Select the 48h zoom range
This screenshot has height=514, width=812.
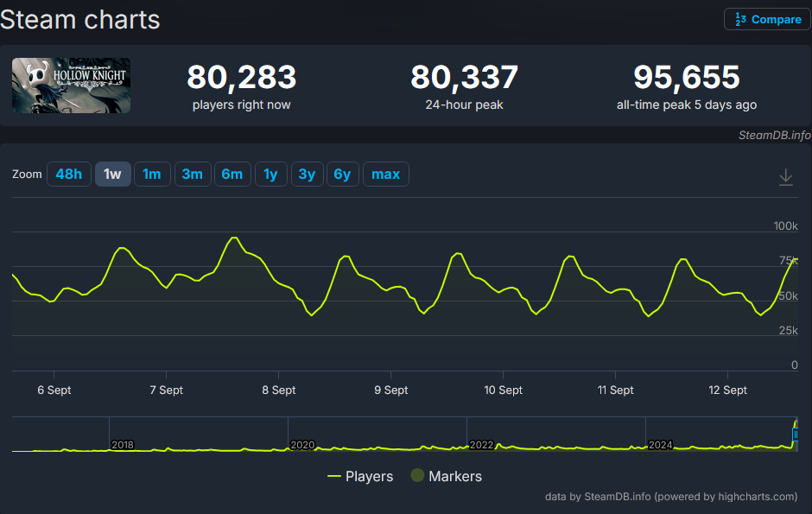click(68, 175)
